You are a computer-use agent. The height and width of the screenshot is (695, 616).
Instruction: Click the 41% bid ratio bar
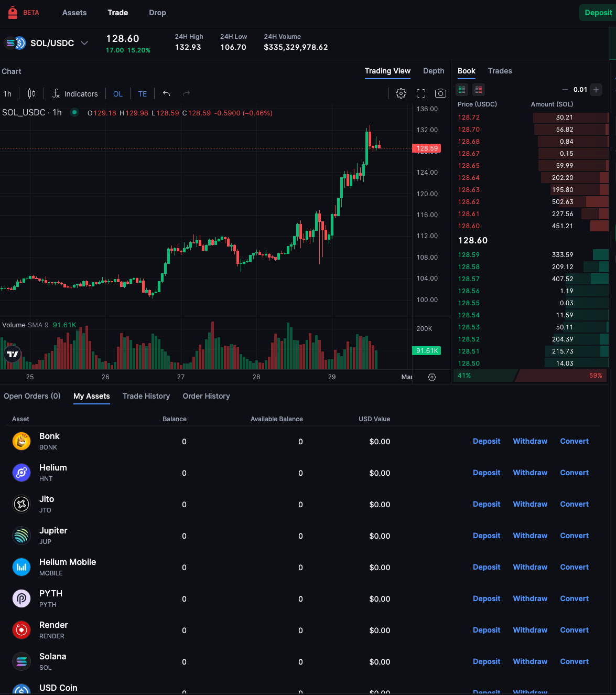pyautogui.click(x=485, y=376)
